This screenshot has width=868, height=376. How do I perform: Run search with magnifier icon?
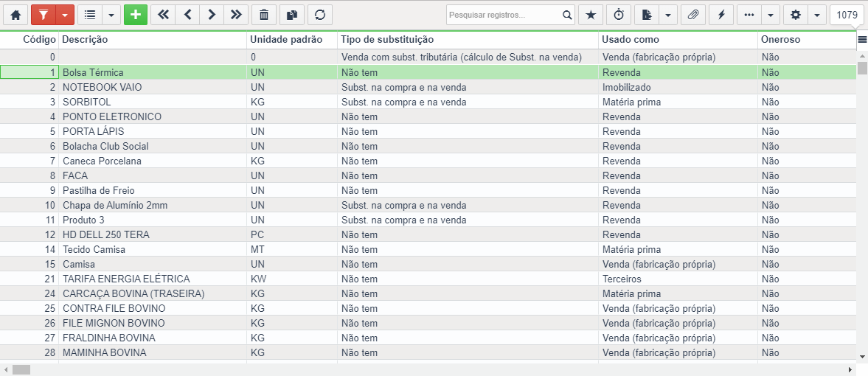point(567,15)
